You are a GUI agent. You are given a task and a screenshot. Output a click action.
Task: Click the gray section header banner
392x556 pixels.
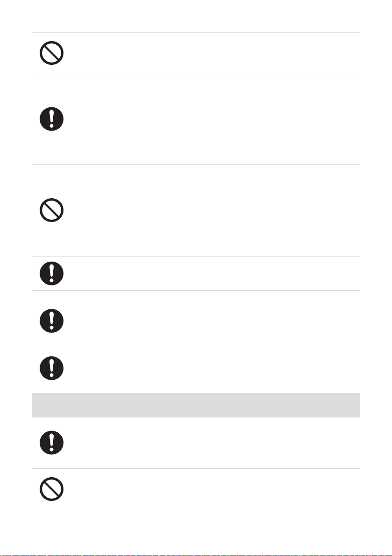point(196,405)
